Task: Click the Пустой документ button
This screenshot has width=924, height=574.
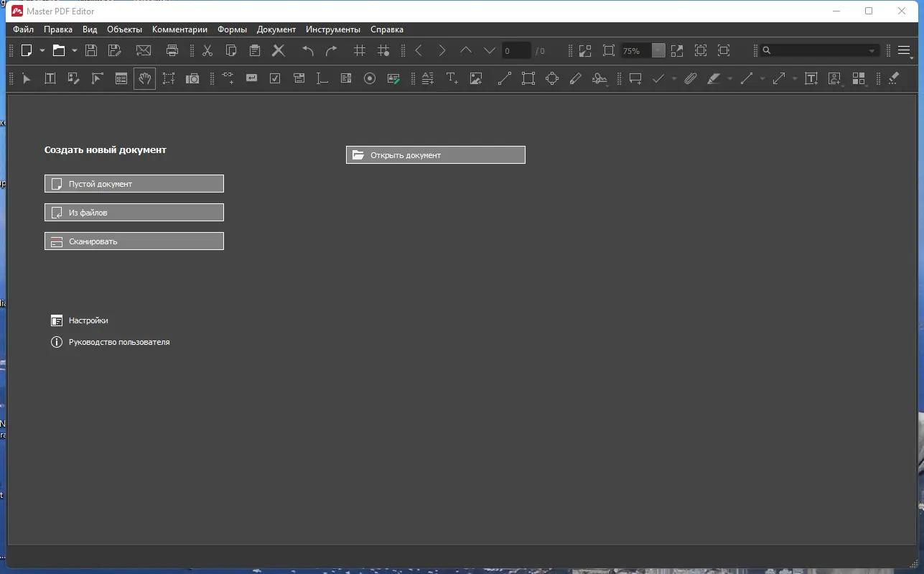Action: (134, 183)
